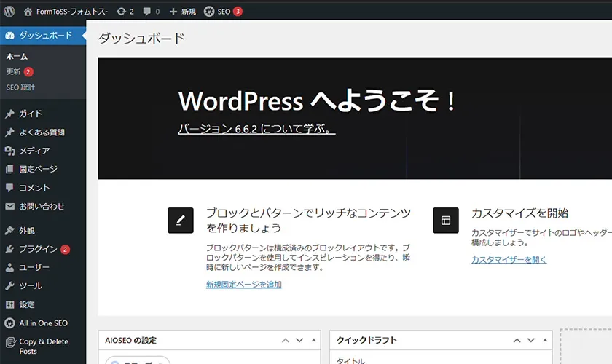Select SEO 統計 submenu item
Image resolution: width=612 pixels, height=364 pixels.
click(20, 87)
